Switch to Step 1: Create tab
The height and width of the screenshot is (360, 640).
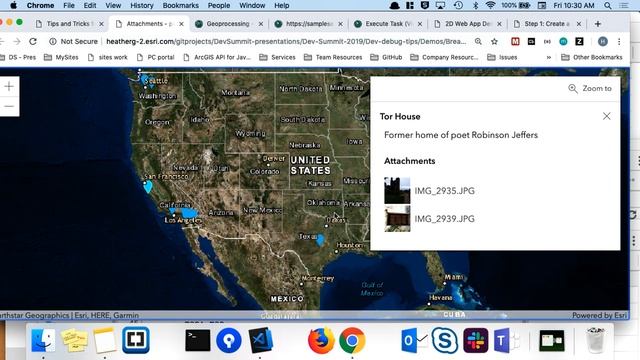pyautogui.click(x=547, y=24)
